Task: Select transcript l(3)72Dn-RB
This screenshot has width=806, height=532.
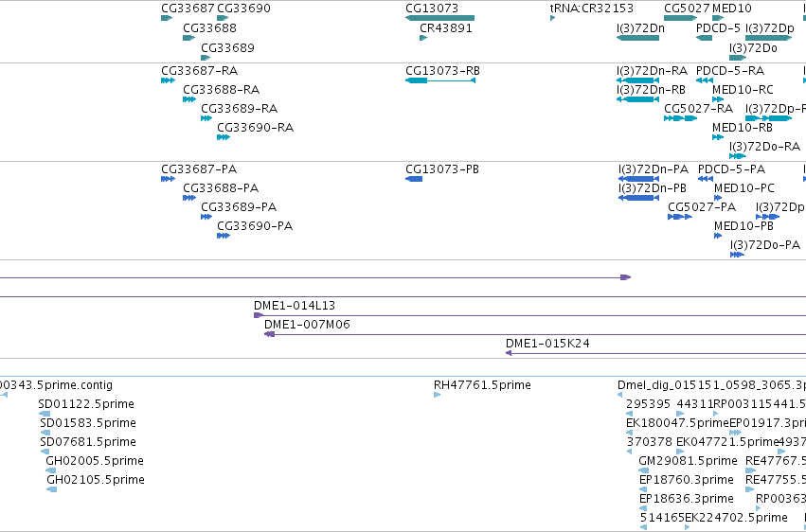Action: 638,99
